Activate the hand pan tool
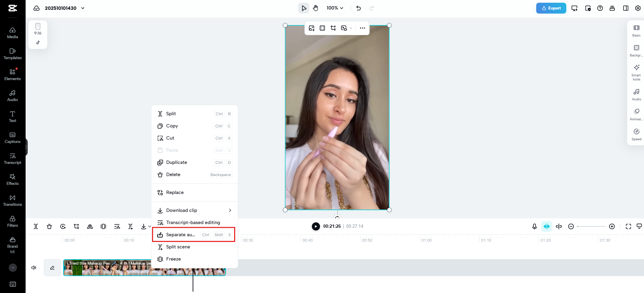The width and height of the screenshot is (644, 293). (x=316, y=8)
